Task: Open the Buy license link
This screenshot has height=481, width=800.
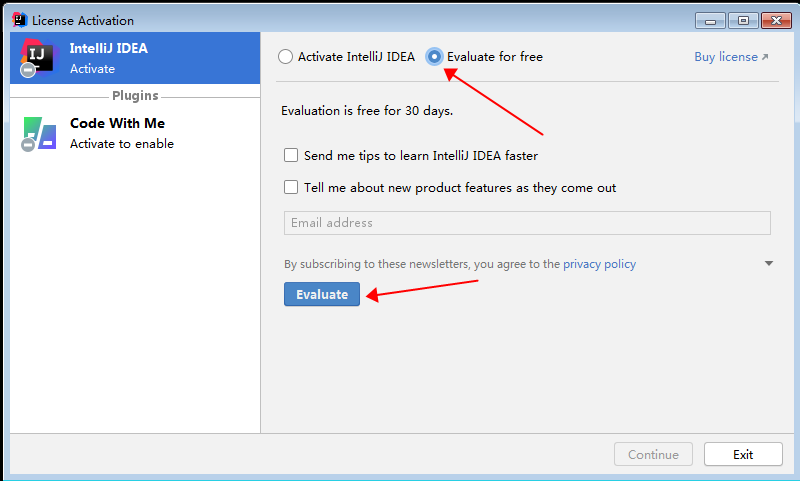Action: [731, 57]
